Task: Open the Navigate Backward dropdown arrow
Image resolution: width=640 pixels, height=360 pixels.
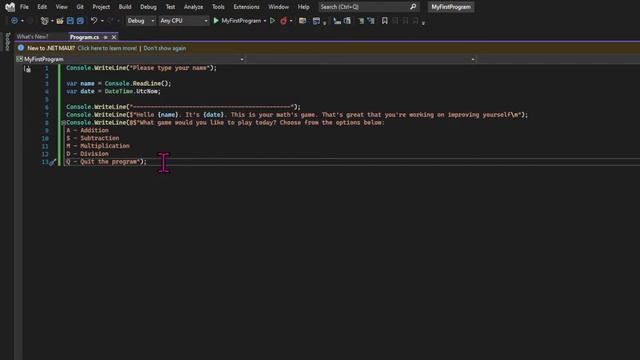Action: tap(22, 21)
